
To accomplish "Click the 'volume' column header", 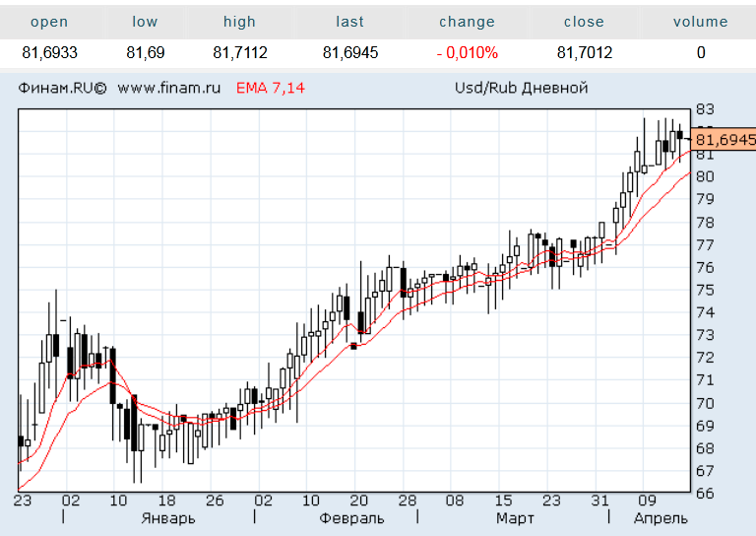I will [x=700, y=22].
